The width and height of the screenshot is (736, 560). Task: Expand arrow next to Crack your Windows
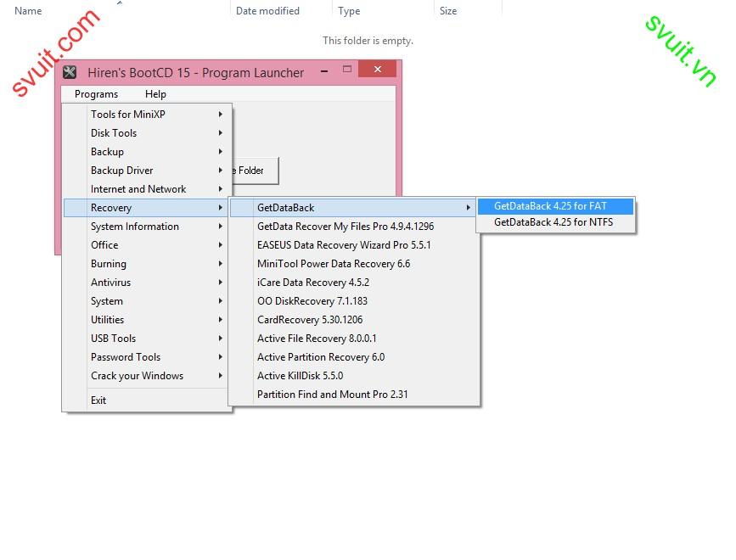220,376
